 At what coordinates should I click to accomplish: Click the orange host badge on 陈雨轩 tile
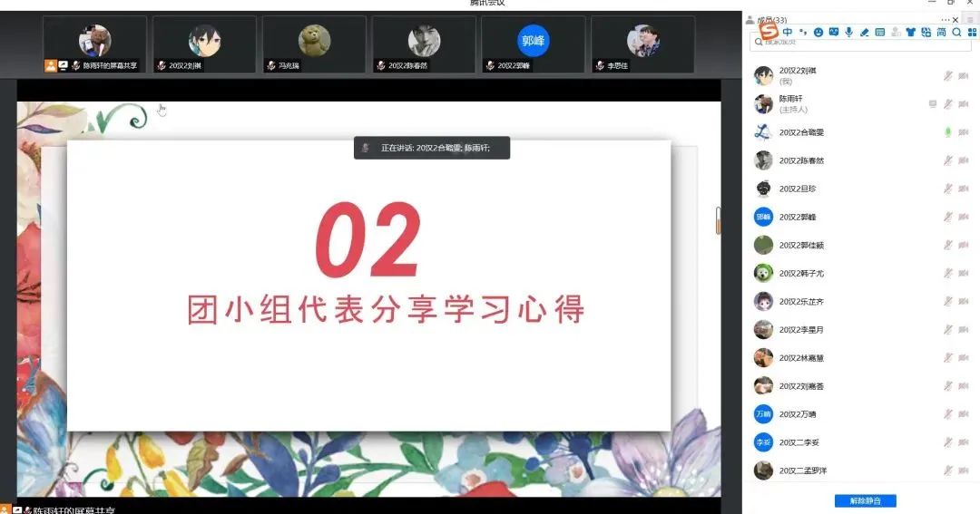click(51, 65)
